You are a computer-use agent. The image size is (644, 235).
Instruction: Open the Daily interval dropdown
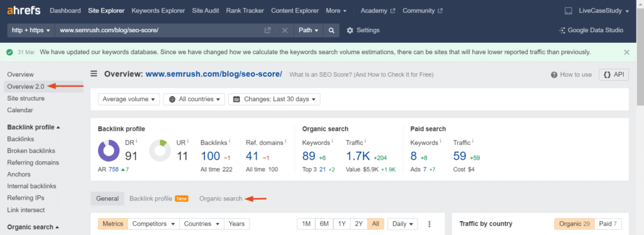pyautogui.click(x=402, y=224)
